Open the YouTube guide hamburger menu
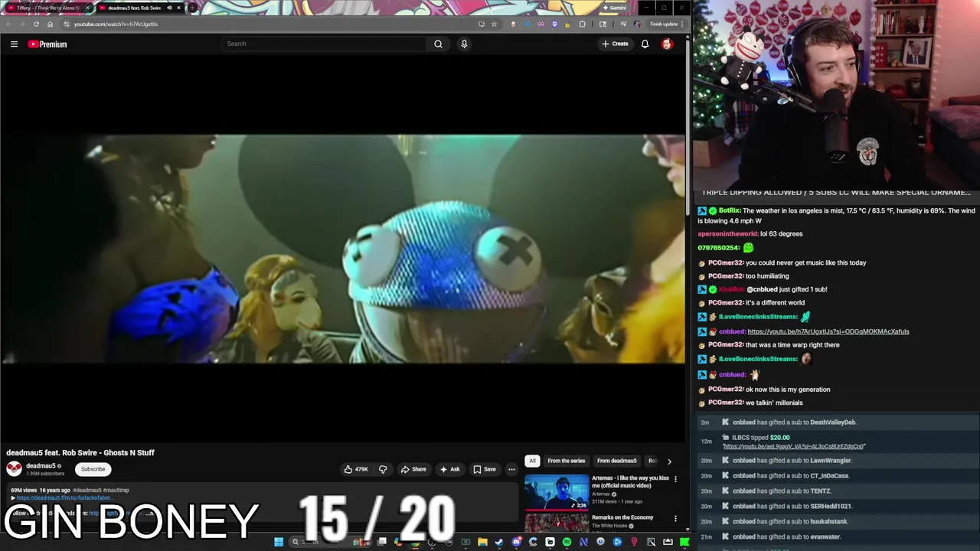 pyautogui.click(x=14, y=44)
